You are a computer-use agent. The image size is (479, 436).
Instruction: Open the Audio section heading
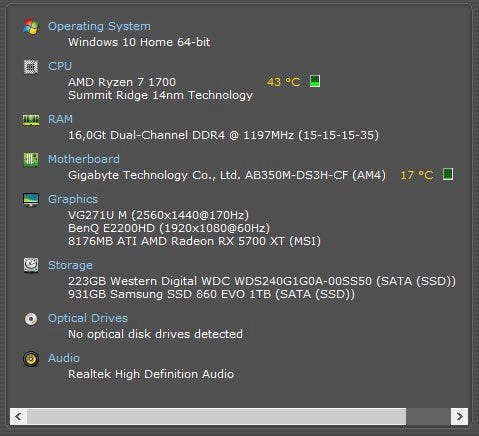click(x=64, y=358)
